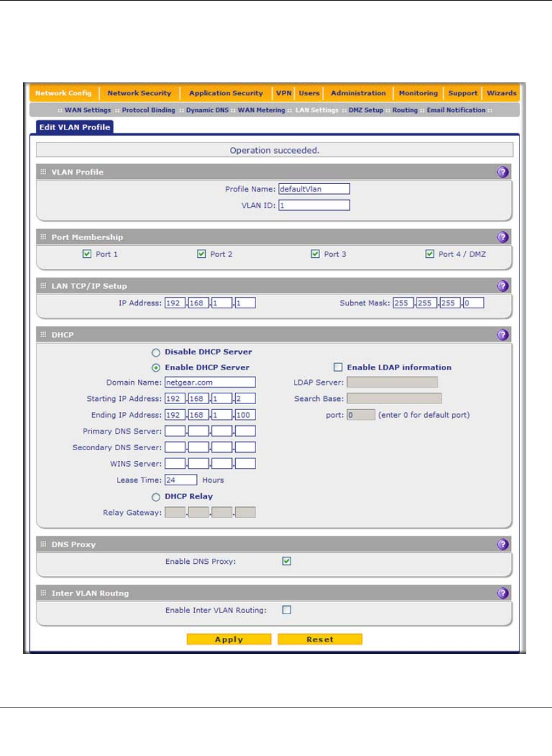552x756 pixels.
Task: Open help for DHCP section
Action: click(502, 335)
